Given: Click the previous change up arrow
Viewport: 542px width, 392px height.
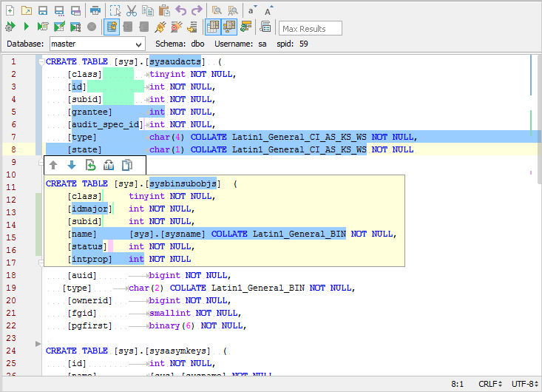Looking at the screenshot, I should pyautogui.click(x=53, y=165).
